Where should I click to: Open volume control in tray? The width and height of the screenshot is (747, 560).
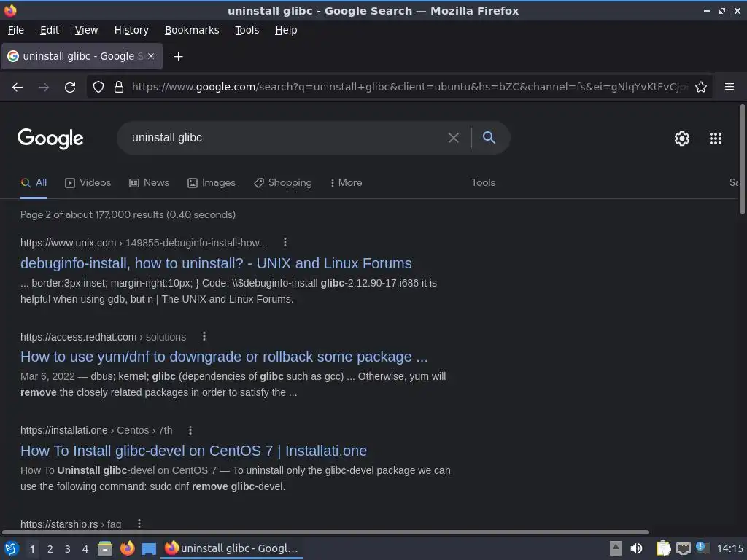click(636, 548)
